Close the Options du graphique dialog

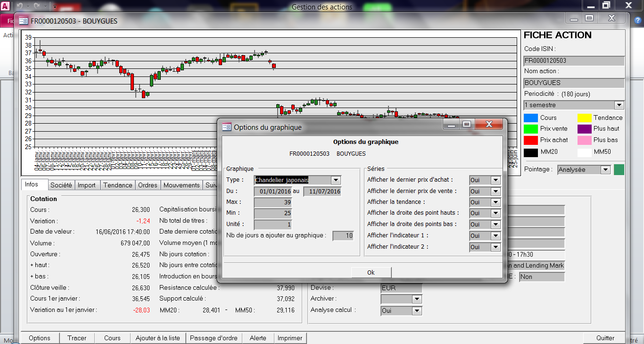coord(488,125)
